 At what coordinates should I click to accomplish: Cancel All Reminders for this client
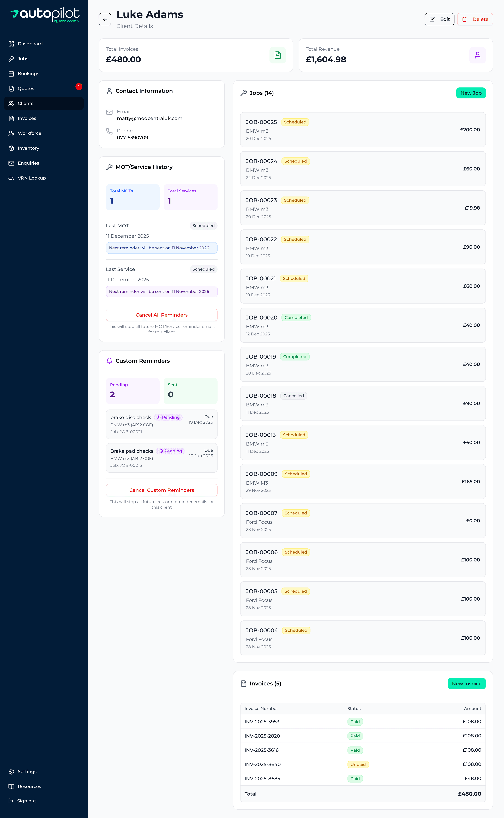(x=161, y=315)
